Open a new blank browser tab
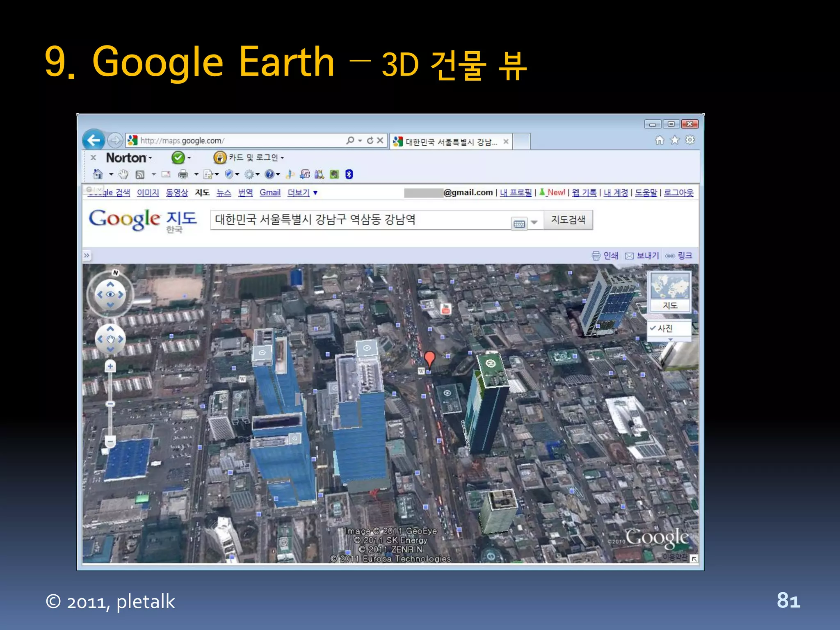840x630 pixels. pos(521,142)
